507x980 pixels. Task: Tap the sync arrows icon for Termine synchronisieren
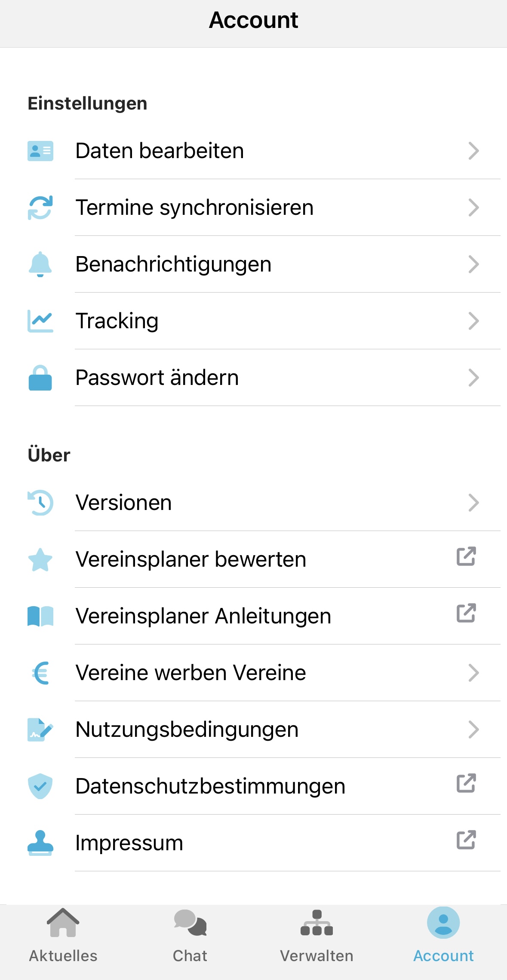click(40, 208)
